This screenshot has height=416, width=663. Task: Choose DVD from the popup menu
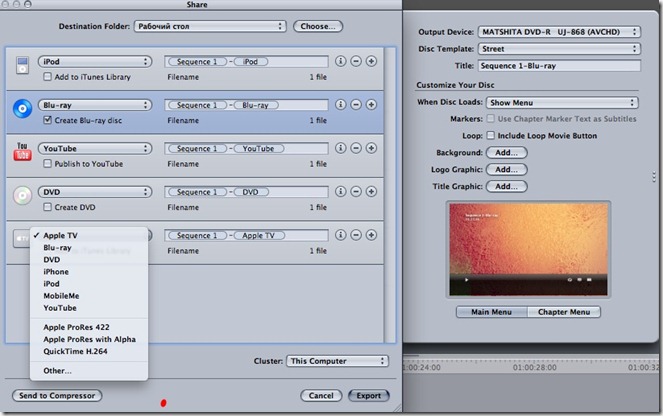pyautogui.click(x=89, y=260)
